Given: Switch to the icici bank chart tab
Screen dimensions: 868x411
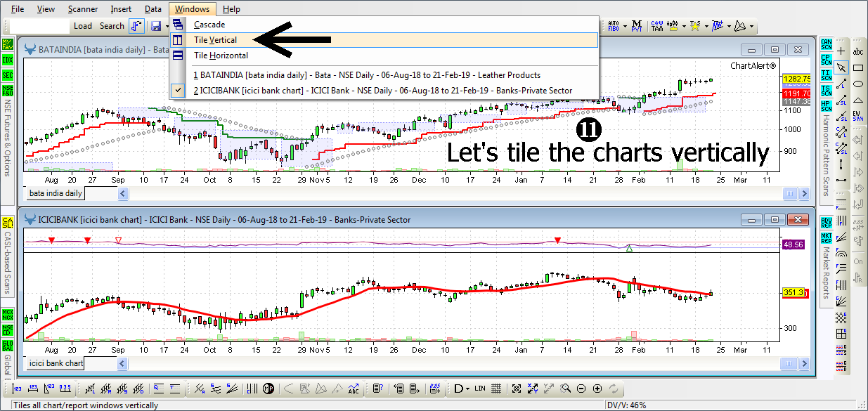Looking at the screenshot, I should coord(56,363).
